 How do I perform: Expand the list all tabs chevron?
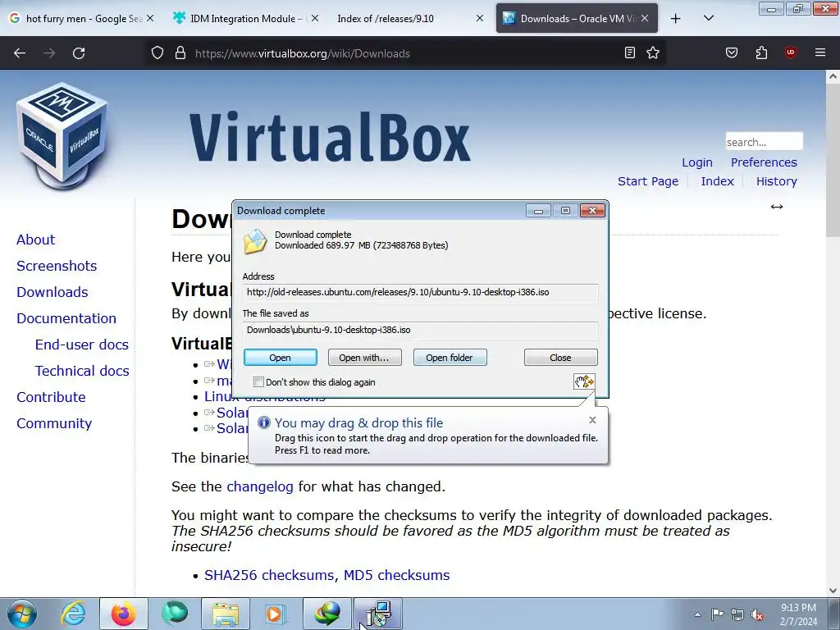click(x=708, y=18)
